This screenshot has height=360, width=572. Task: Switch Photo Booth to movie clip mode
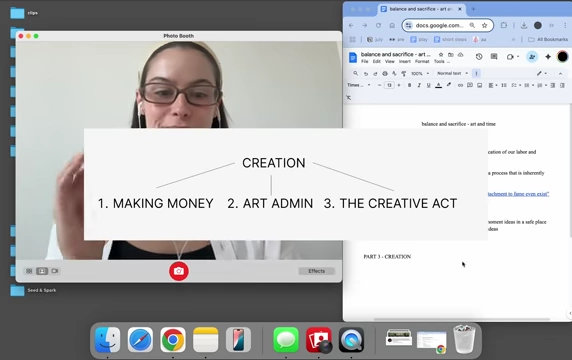tap(55, 271)
